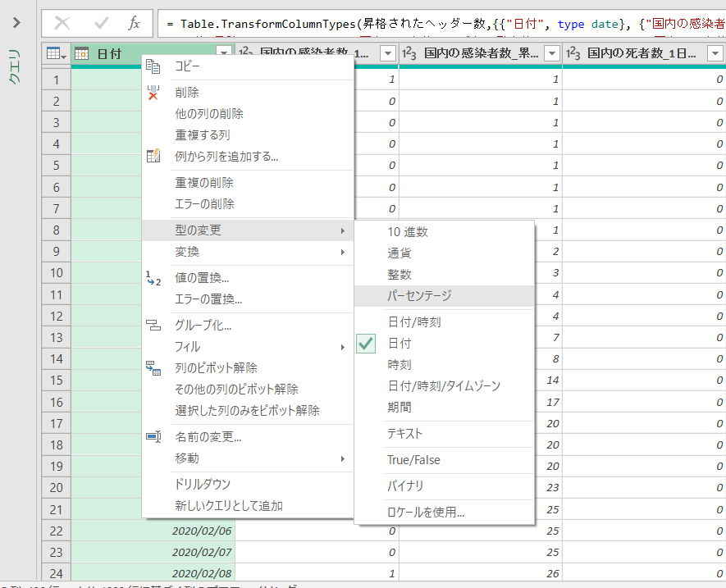Viewport: 726px width, 588px height.
Task: Click the rename icon
Action: click(153, 436)
